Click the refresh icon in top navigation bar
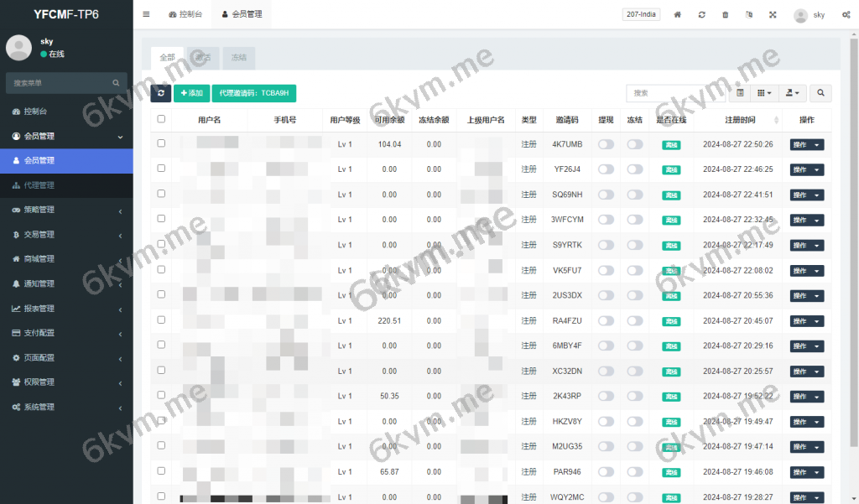Image resolution: width=859 pixels, height=504 pixels. coord(701,14)
